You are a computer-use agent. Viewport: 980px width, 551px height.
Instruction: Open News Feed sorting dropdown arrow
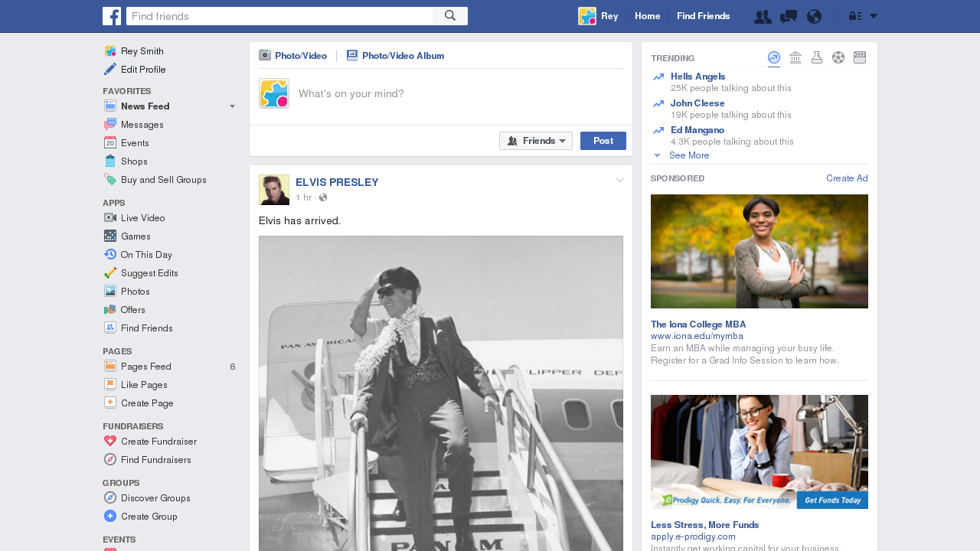232,106
